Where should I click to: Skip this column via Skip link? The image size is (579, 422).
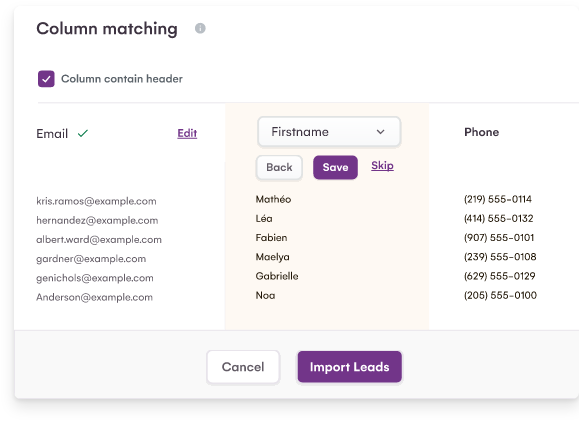pyautogui.click(x=382, y=166)
